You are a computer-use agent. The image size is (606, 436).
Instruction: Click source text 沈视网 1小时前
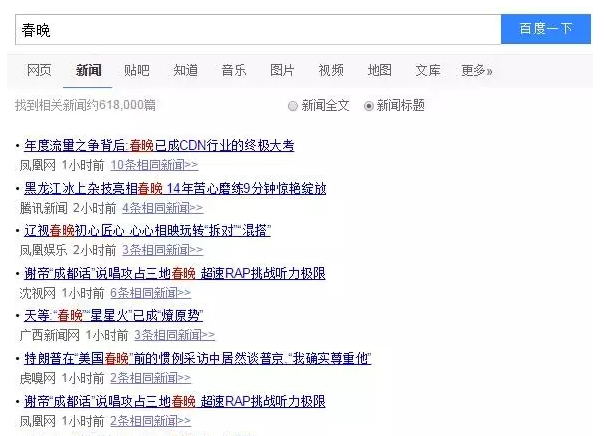(x=62, y=293)
